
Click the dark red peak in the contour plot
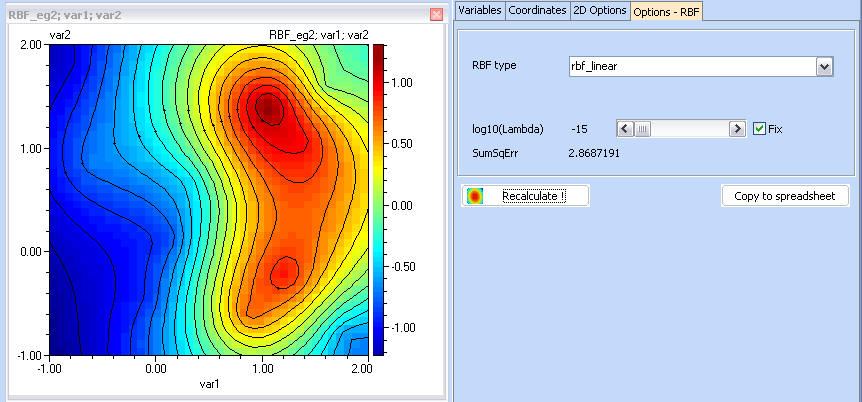point(267,105)
